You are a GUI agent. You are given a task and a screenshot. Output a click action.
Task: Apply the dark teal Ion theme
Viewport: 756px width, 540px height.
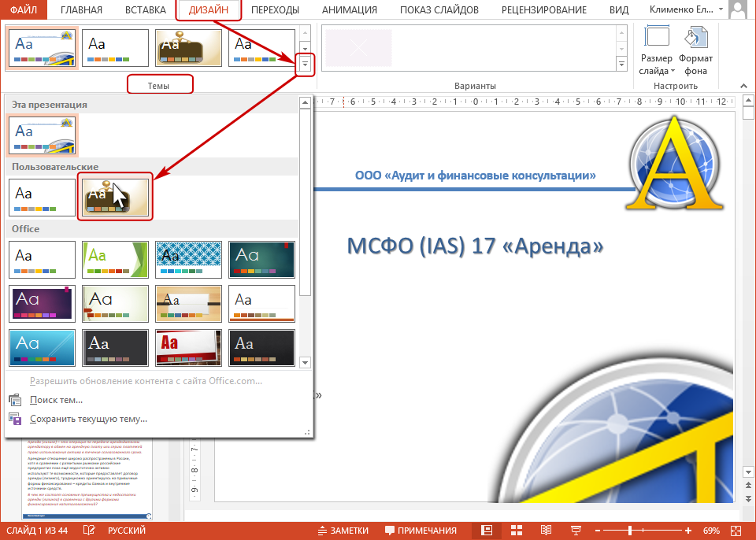261,260
